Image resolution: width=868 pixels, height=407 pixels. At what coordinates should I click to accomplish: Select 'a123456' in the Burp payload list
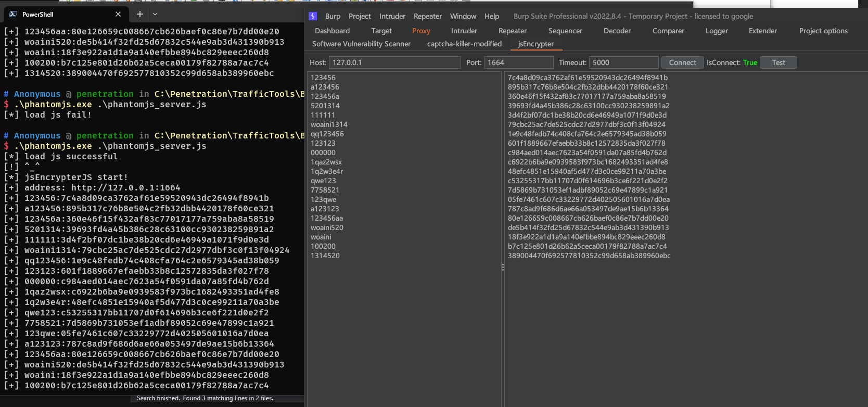[x=325, y=87]
